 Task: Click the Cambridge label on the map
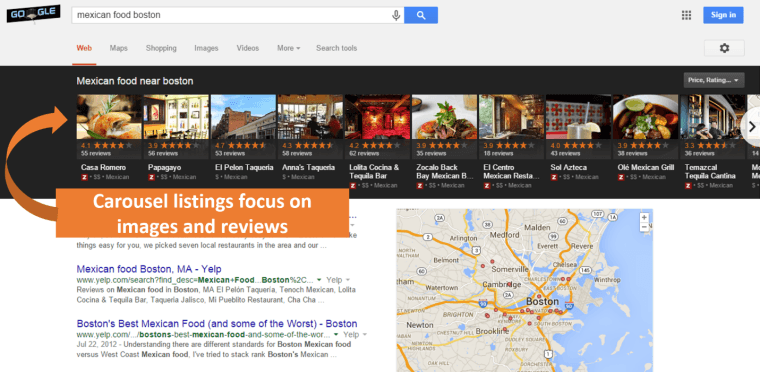[x=502, y=284]
